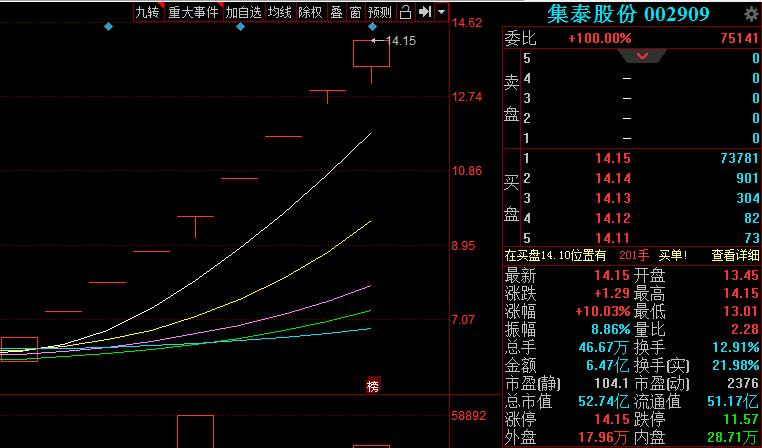This screenshot has width=762, height=448.
Task: Click the 最低 value 13.01
Action: click(x=741, y=311)
